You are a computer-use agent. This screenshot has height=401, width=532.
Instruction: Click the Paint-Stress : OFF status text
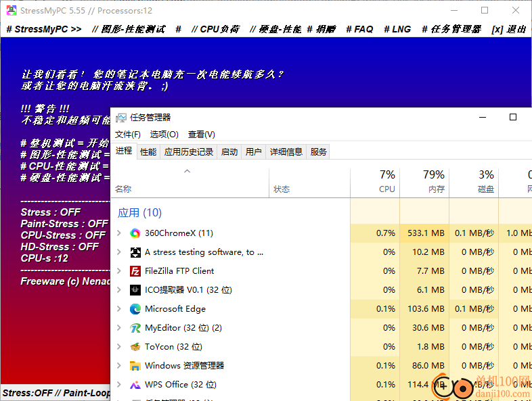coord(64,224)
